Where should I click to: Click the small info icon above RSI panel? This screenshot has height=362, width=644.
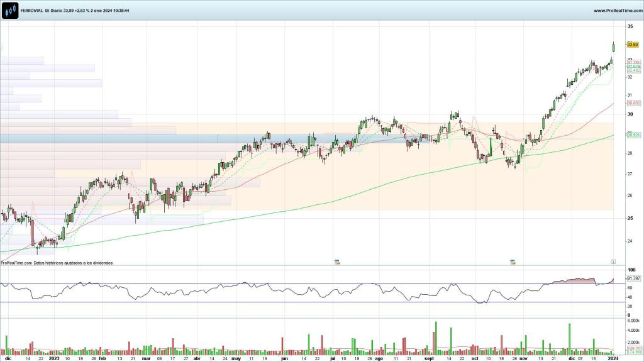[613, 261]
